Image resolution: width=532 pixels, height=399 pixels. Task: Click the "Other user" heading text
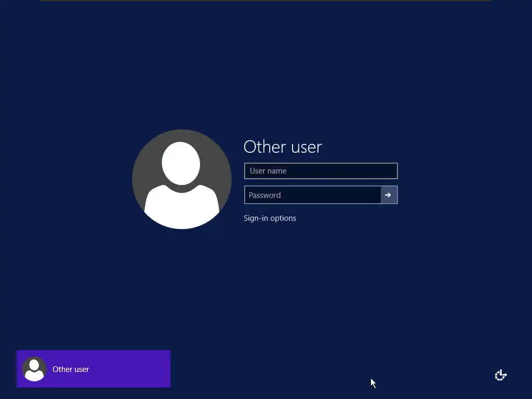click(x=282, y=147)
